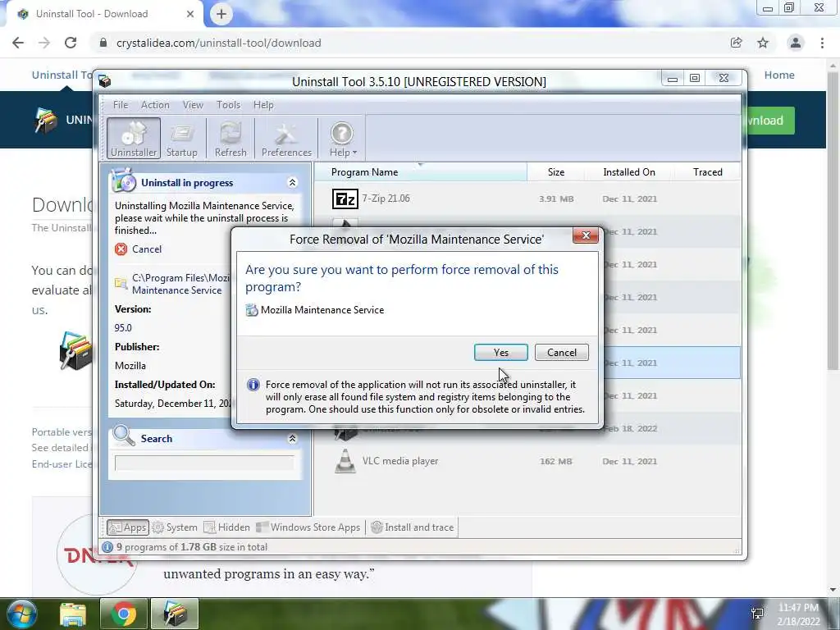Open the Windows Start menu
This screenshot has height=630, width=840.
(x=21, y=614)
